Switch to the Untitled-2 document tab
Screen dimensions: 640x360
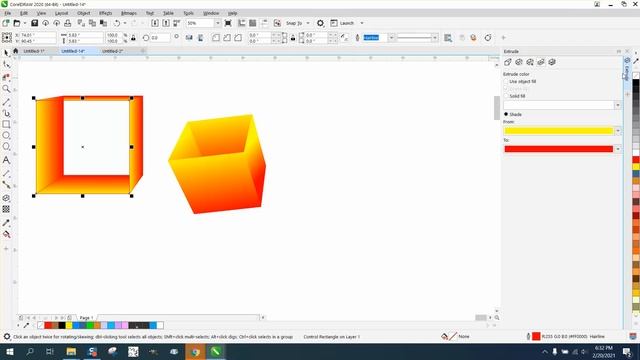112,51
